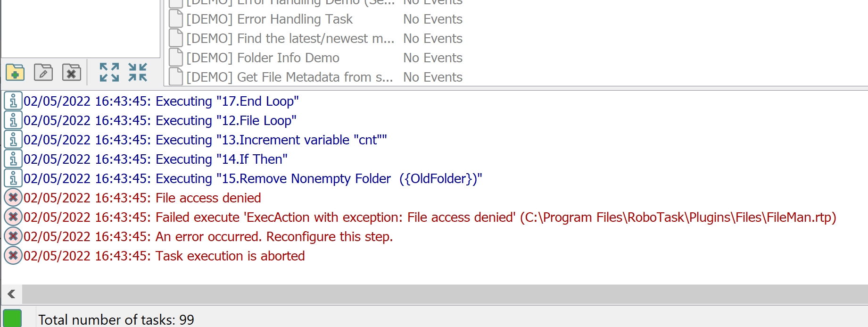The width and height of the screenshot is (868, 327).
Task: Click the horizontal scrollbar track
Action: [x=445, y=294]
